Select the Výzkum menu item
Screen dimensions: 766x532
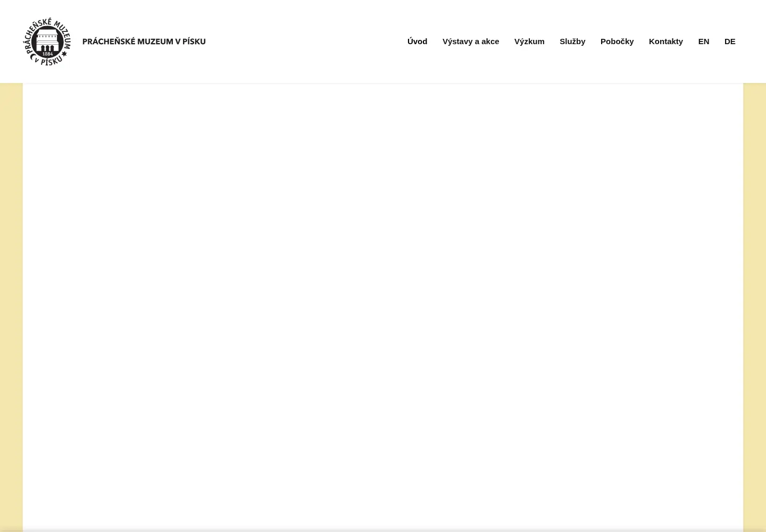tap(529, 41)
